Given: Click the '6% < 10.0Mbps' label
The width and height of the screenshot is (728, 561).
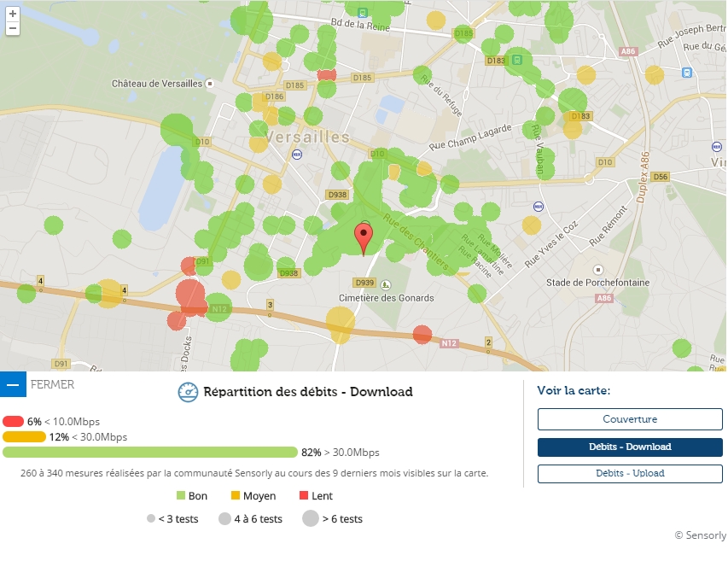Looking at the screenshot, I should [64, 422].
